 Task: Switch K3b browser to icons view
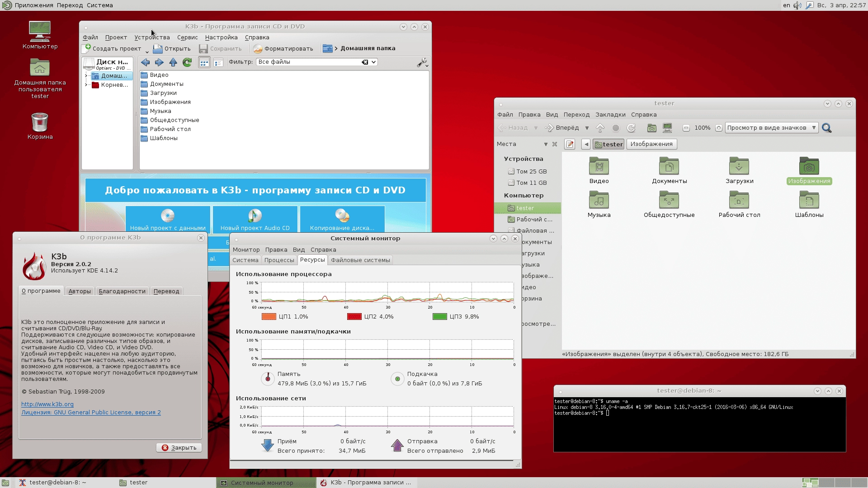pyautogui.click(x=204, y=62)
